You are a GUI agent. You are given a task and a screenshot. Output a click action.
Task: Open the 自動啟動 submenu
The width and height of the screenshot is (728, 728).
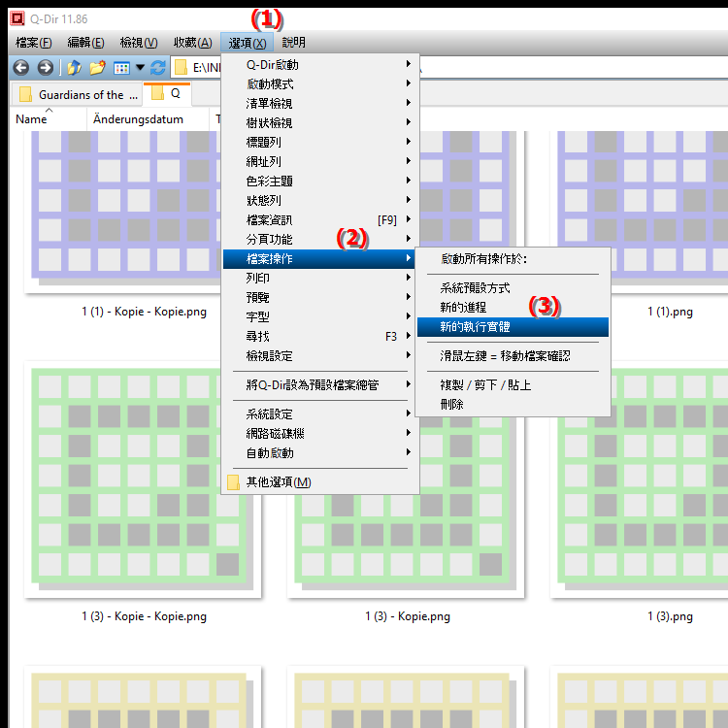coord(321,453)
